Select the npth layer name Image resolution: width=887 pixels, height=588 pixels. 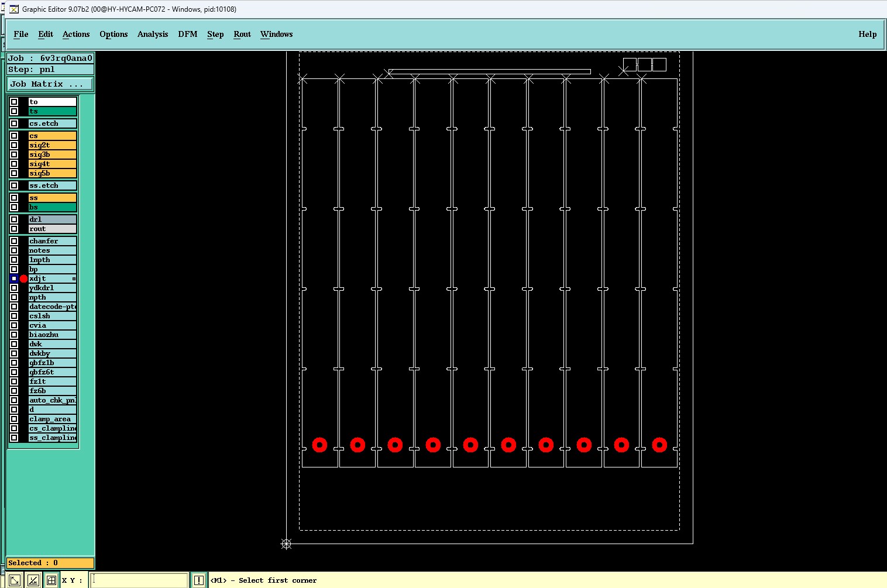coord(53,297)
